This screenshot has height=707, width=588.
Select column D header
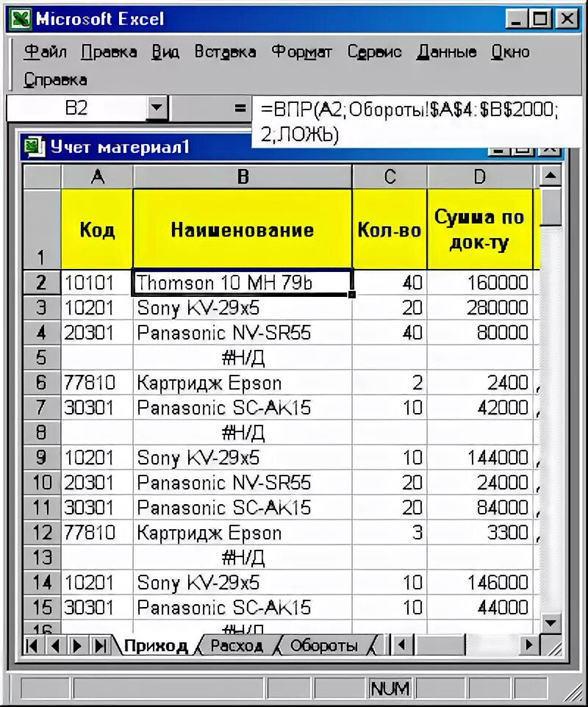coord(480,176)
